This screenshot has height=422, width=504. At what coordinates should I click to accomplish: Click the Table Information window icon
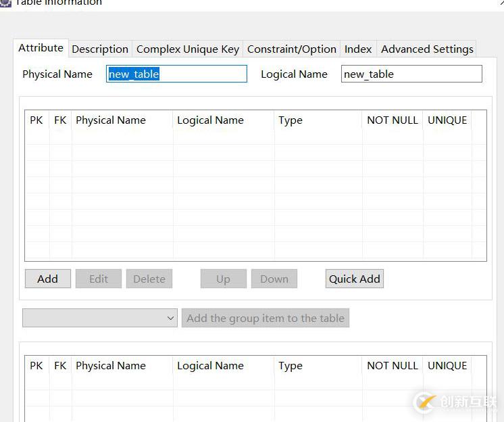tap(5, 3)
